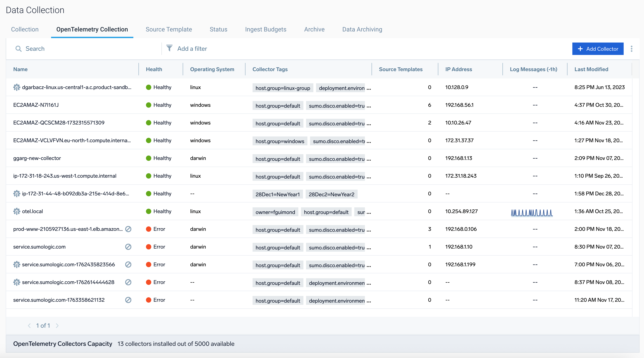Go to previous page arrow
The width and height of the screenshot is (644, 358).
[29, 325]
